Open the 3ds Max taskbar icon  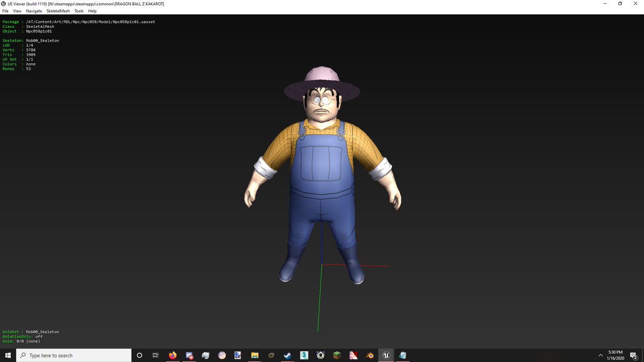(304, 355)
